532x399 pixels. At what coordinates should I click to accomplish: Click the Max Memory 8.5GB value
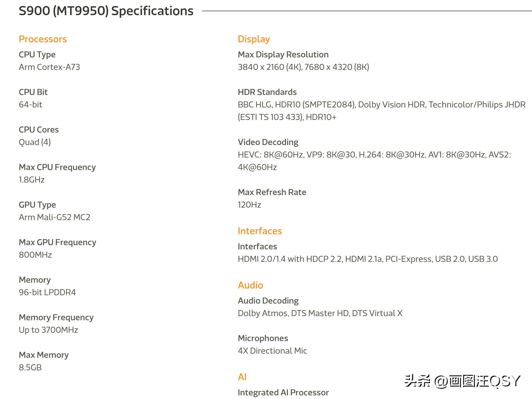pyautogui.click(x=30, y=367)
